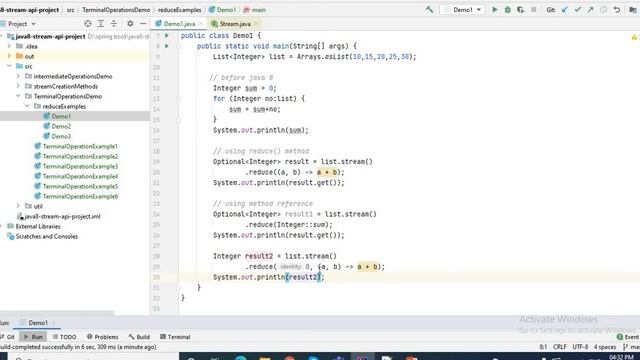The width and height of the screenshot is (640, 360).
Task: Click the Project panel horizontal scrollbar
Action: pyautogui.click(x=57, y=313)
